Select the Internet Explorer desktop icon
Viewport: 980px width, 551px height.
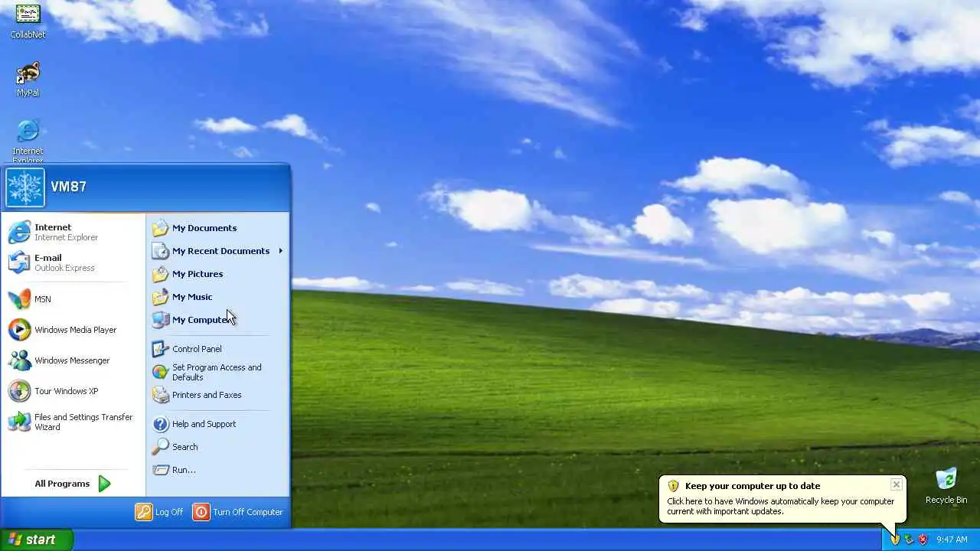pyautogui.click(x=28, y=141)
